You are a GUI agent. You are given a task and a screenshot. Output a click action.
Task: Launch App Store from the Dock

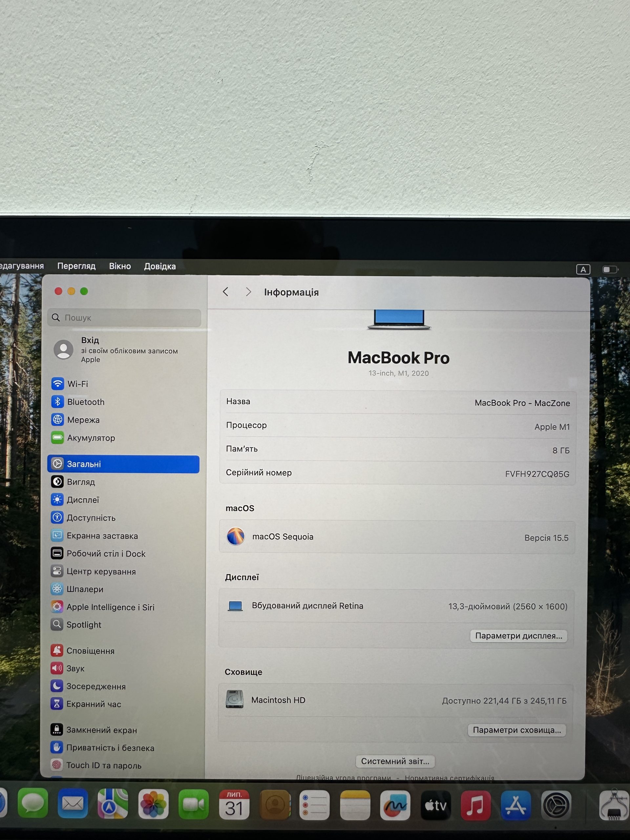pyautogui.click(x=516, y=806)
